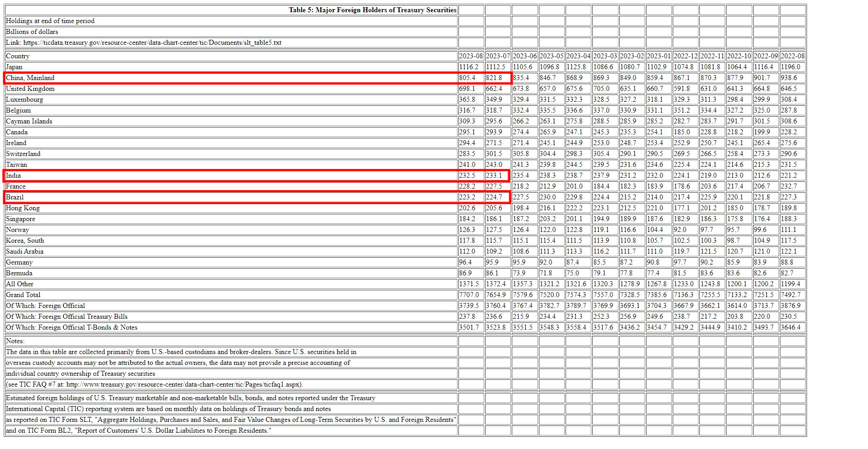
Task: Click the 'Notes:' cell
Action: point(231,341)
